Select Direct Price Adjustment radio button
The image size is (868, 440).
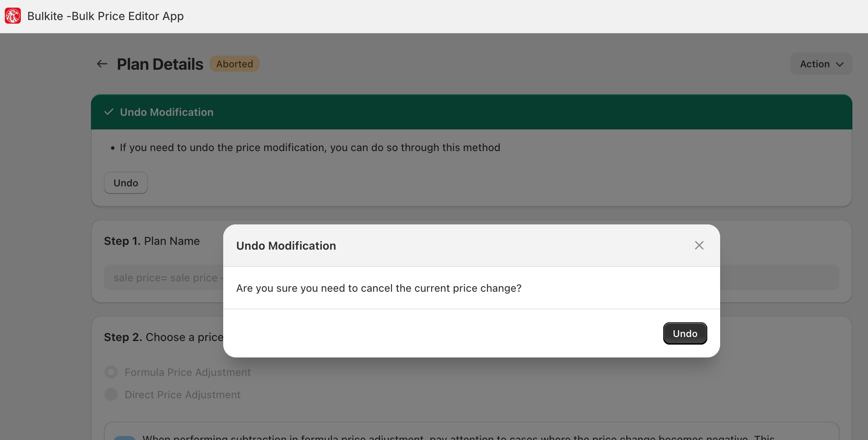[111, 394]
